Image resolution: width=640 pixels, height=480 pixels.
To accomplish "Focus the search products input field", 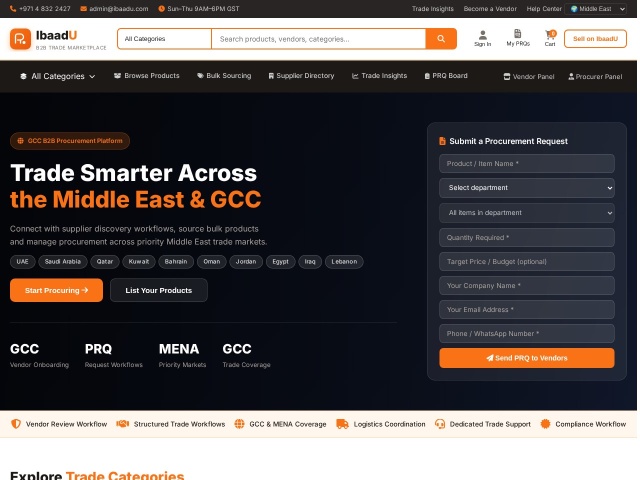I will [x=318, y=39].
